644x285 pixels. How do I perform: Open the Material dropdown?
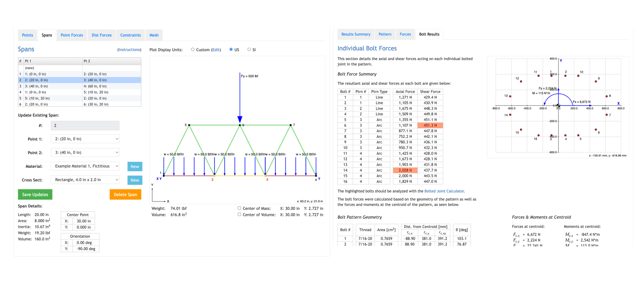click(x=85, y=166)
